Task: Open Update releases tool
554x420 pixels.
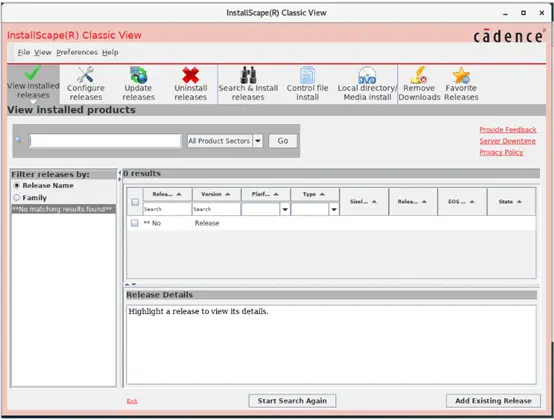Action: tap(138, 84)
